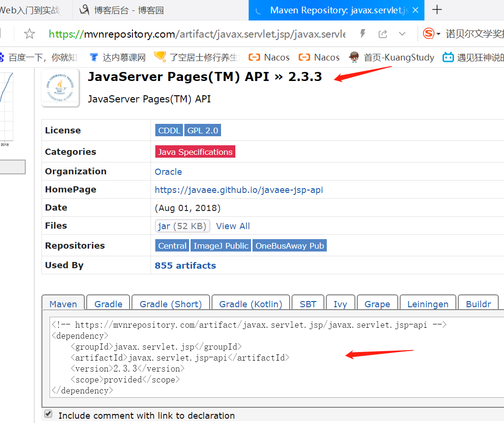Select the Gradle snippet tab
The image size is (504, 423).
[108, 303]
